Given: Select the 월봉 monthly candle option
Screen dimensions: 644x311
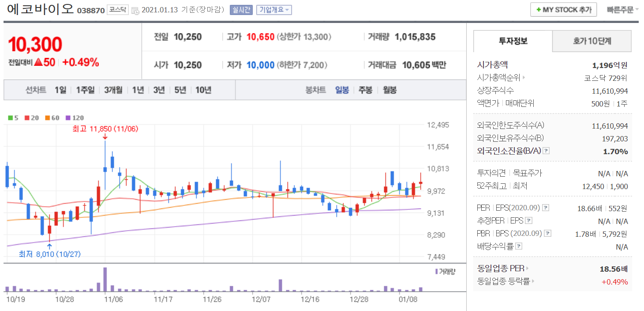Looking at the screenshot, I should pyautogui.click(x=389, y=90).
